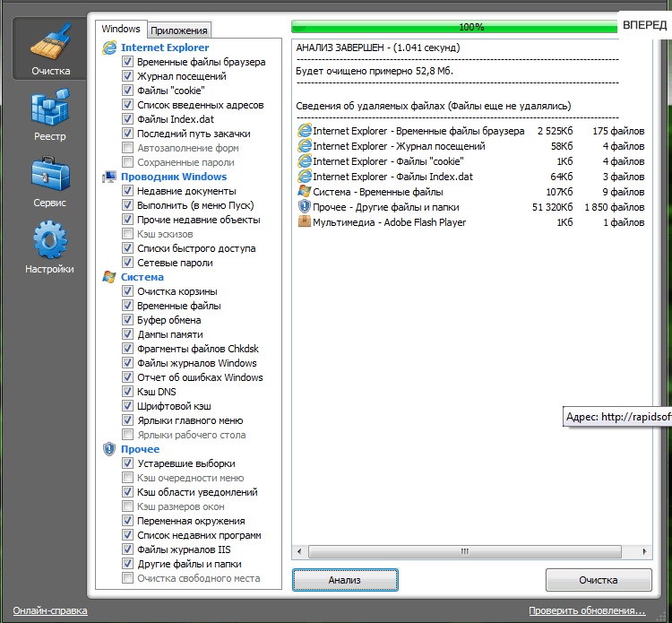The height and width of the screenshot is (623, 672).
Task: Switch to the Приложения tab
Action: (179, 30)
